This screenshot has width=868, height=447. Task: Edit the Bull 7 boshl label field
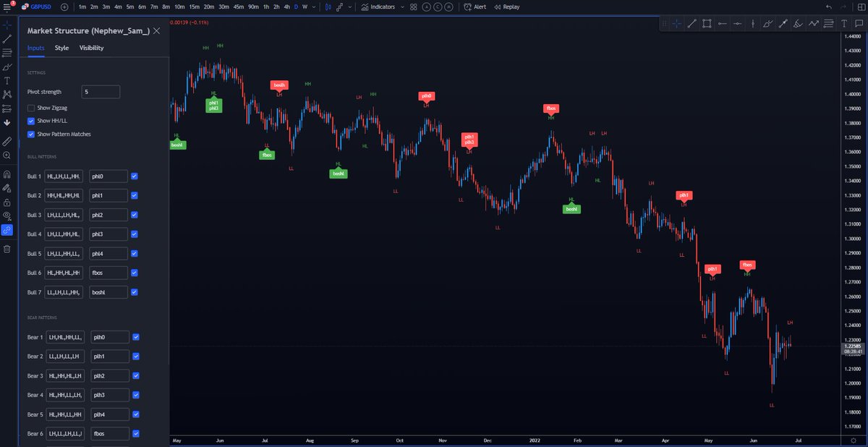tap(109, 292)
